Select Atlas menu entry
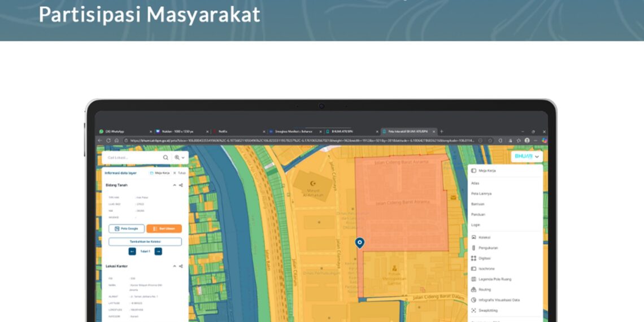This screenshot has width=644, height=322. tap(475, 183)
